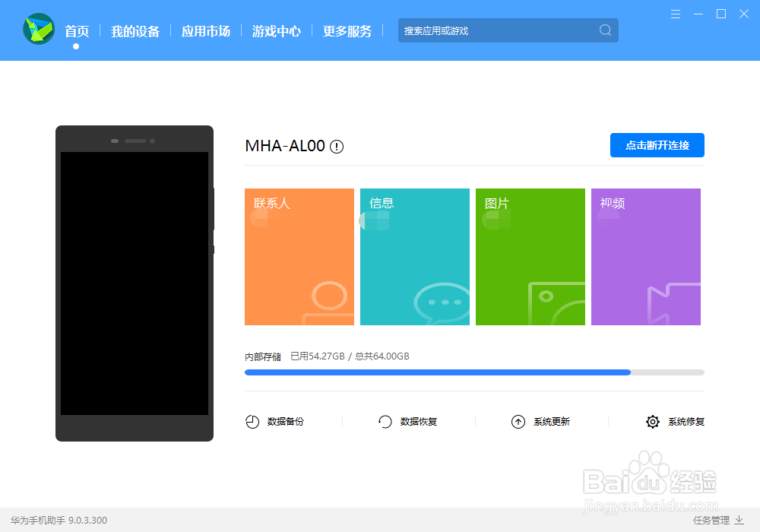Open the hamburger menu in the title bar

(675, 13)
